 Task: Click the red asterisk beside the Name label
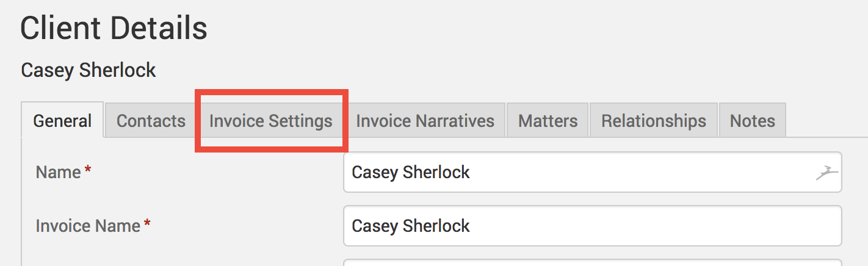pyautogui.click(x=88, y=171)
